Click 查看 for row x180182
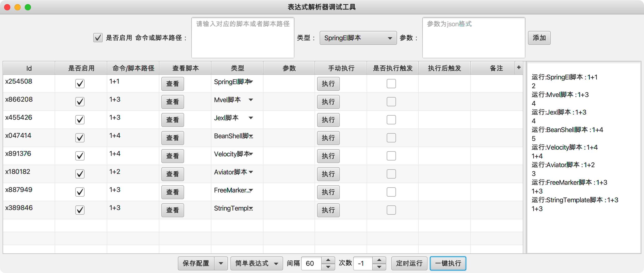This screenshot has height=273, width=644. tap(172, 174)
